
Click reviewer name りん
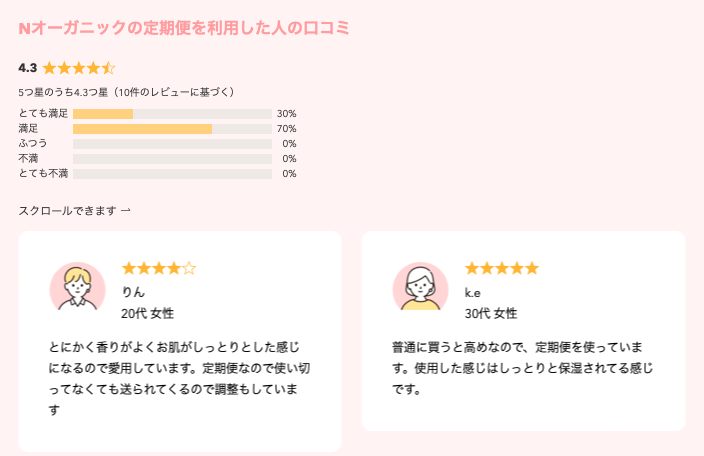[133, 292]
